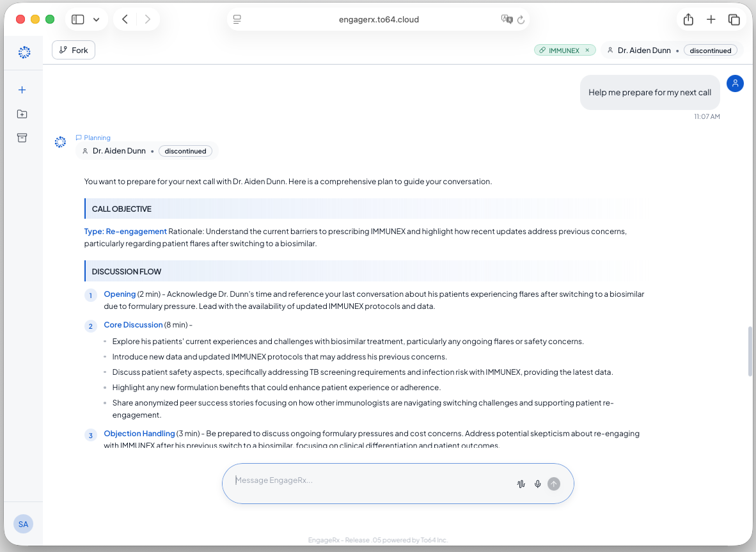Click the translate icon in the address bar
The width and height of the screenshot is (756, 552).
point(507,19)
